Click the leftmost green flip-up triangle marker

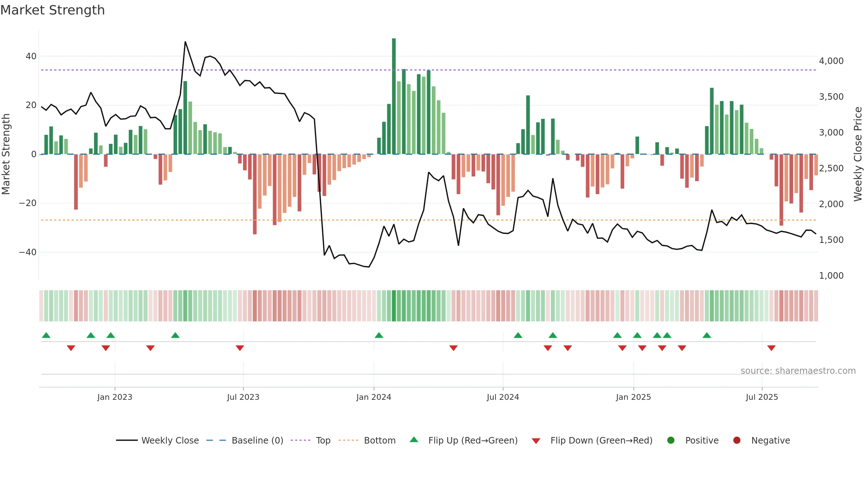click(x=46, y=335)
